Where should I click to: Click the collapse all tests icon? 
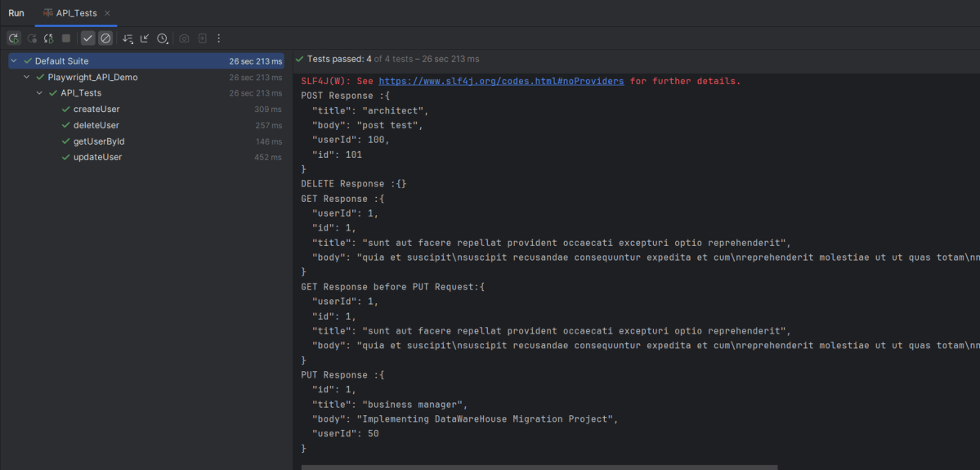(145, 38)
